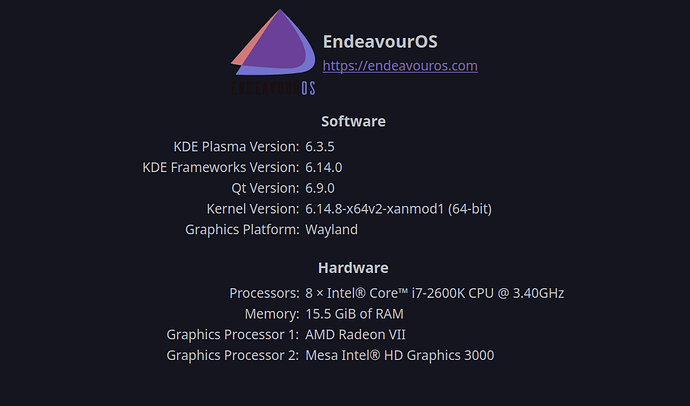Click the ENDEAVOUROS wordmark under the logo
Image resolution: width=690 pixels, height=406 pixels.
[x=273, y=88]
